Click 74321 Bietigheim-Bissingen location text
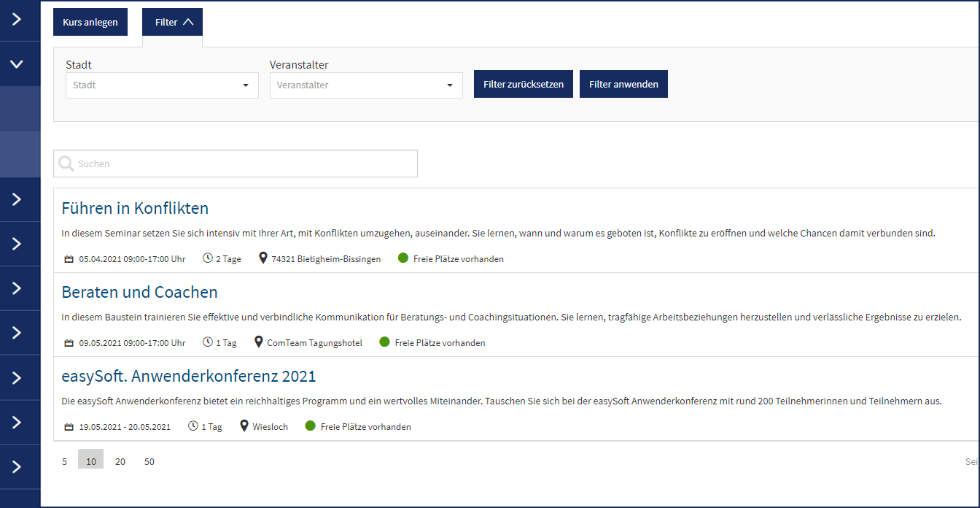This screenshot has height=508, width=980. (326, 259)
